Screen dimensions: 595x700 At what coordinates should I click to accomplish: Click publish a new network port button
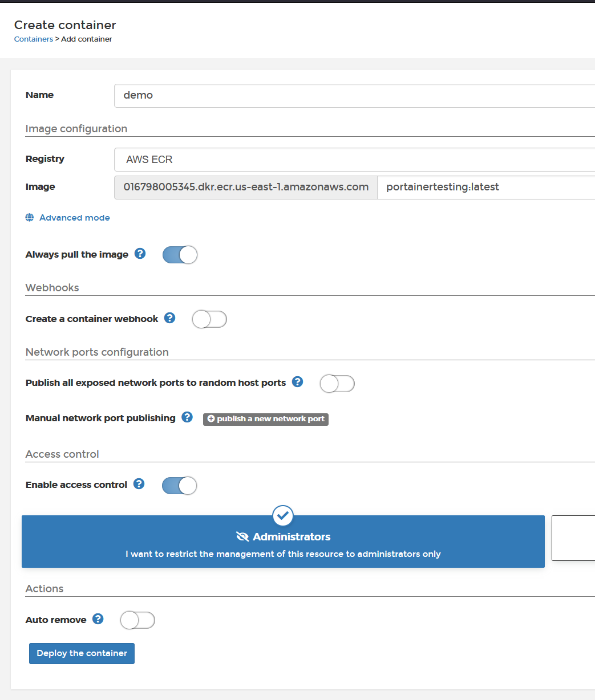click(x=266, y=419)
